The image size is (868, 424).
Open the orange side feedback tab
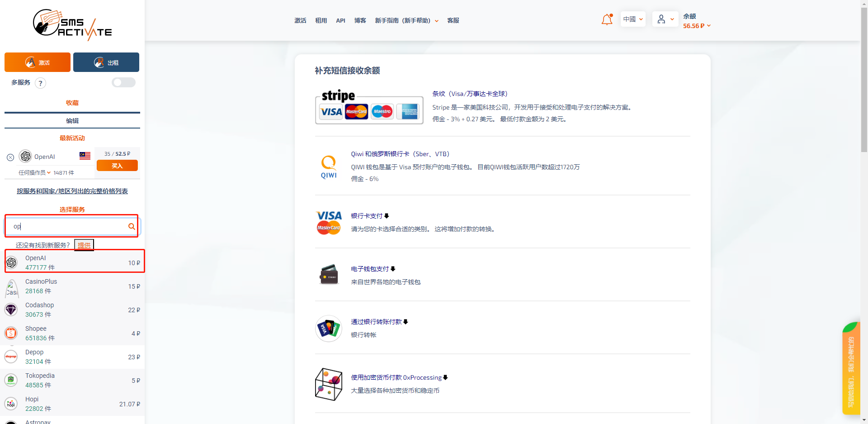tap(851, 368)
